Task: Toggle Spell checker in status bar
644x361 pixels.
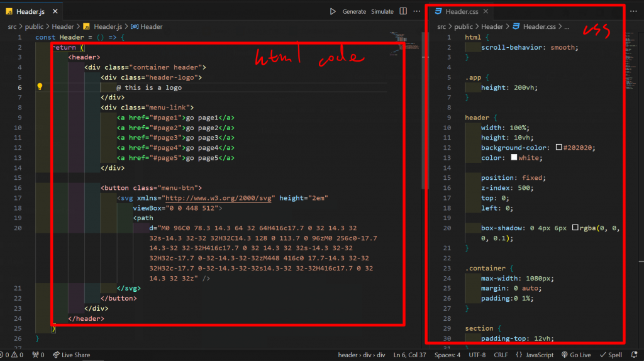Action: point(611,355)
